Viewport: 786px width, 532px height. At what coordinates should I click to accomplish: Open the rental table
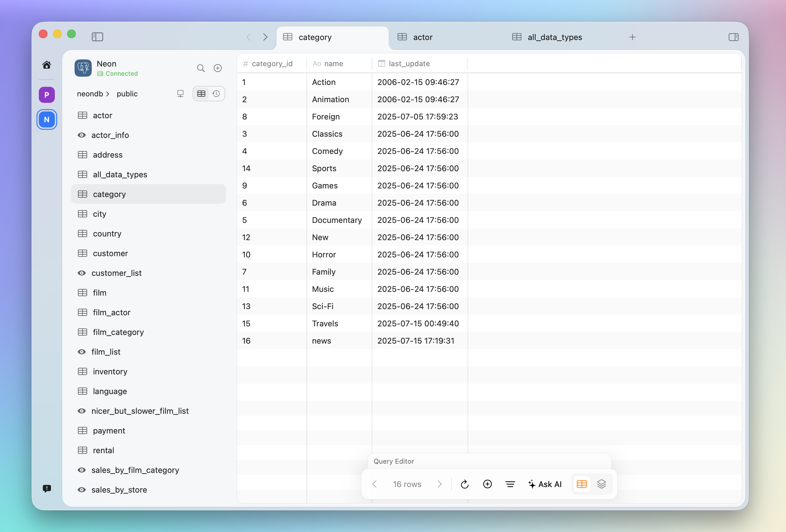coord(148,450)
